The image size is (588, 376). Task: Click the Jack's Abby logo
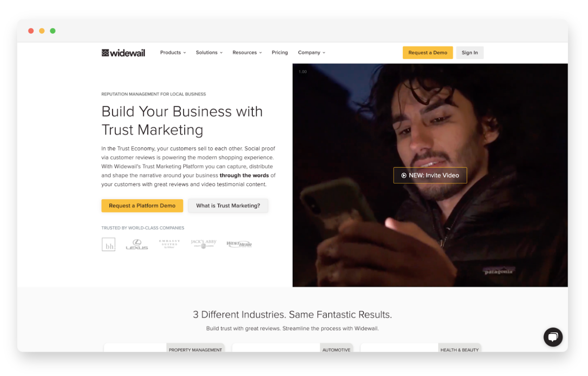tap(203, 244)
